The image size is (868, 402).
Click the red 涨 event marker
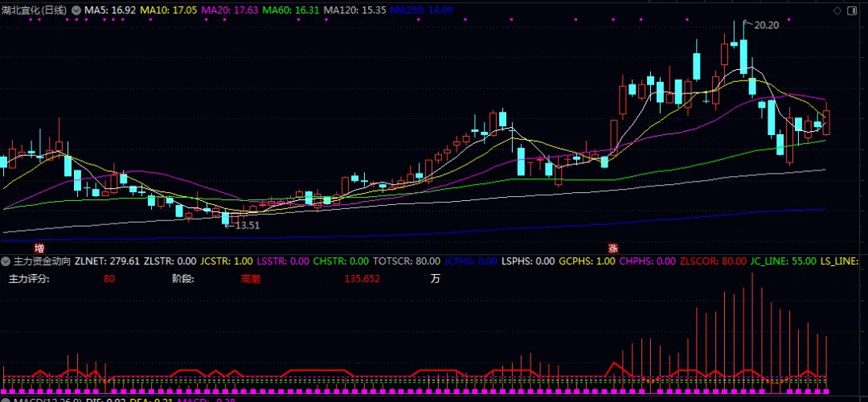point(612,248)
